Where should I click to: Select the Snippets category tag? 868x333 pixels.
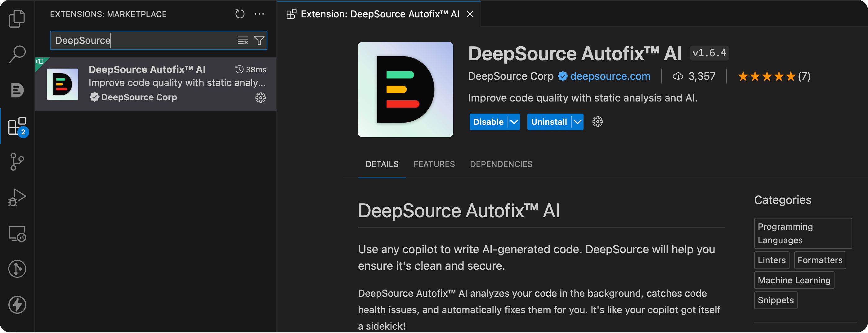point(776,300)
